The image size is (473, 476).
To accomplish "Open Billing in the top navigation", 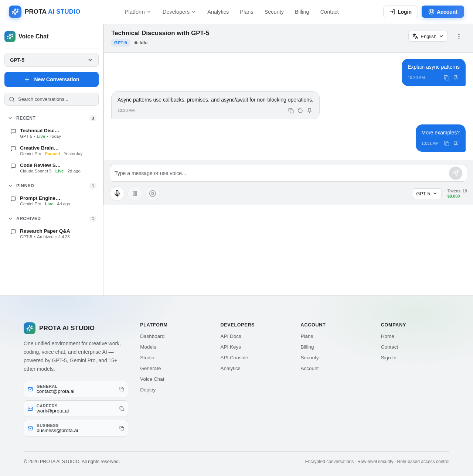I will pos(302,12).
